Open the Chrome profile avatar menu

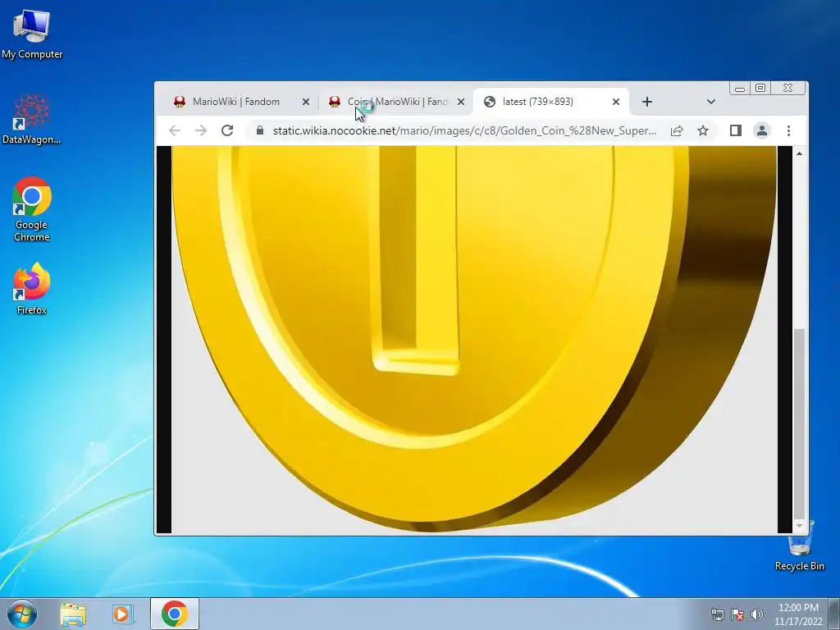pyautogui.click(x=762, y=130)
